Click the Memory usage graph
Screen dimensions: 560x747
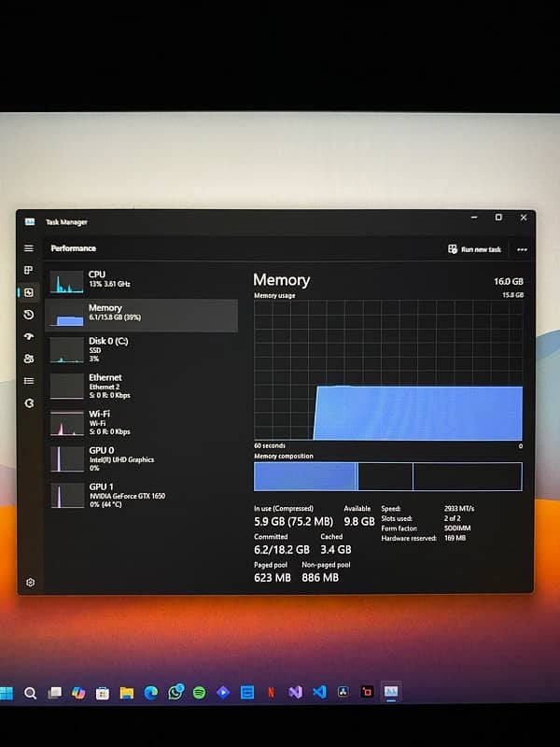point(387,370)
